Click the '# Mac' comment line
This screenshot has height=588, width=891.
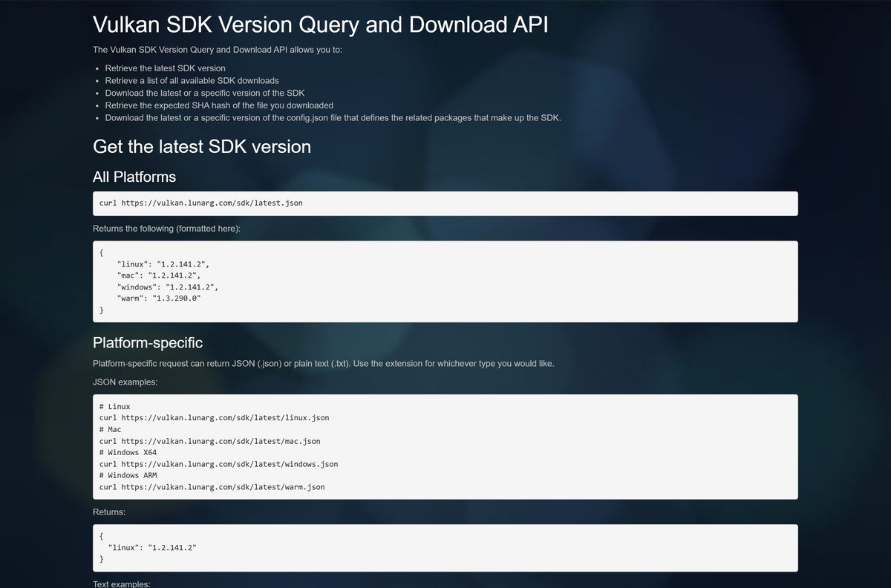(110, 430)
